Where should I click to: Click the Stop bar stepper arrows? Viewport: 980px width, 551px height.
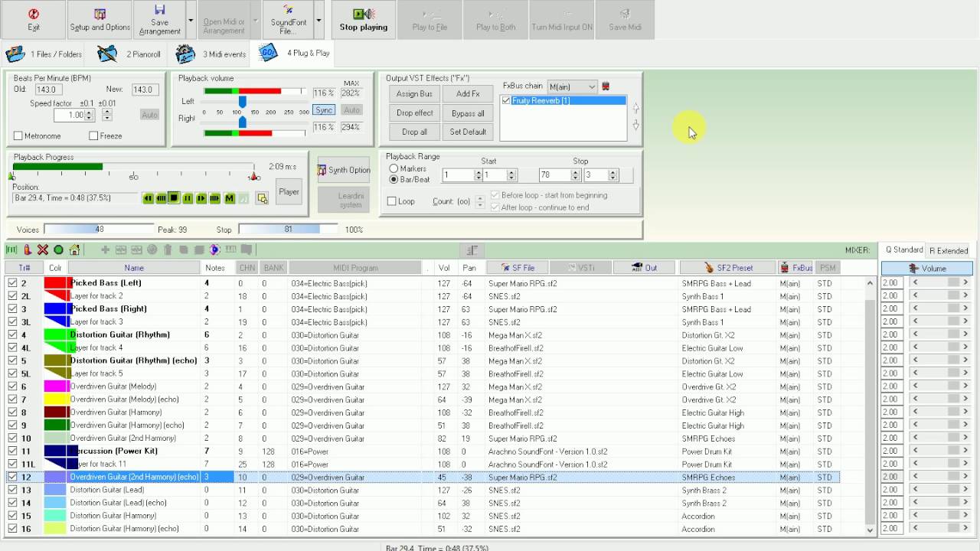576,175
